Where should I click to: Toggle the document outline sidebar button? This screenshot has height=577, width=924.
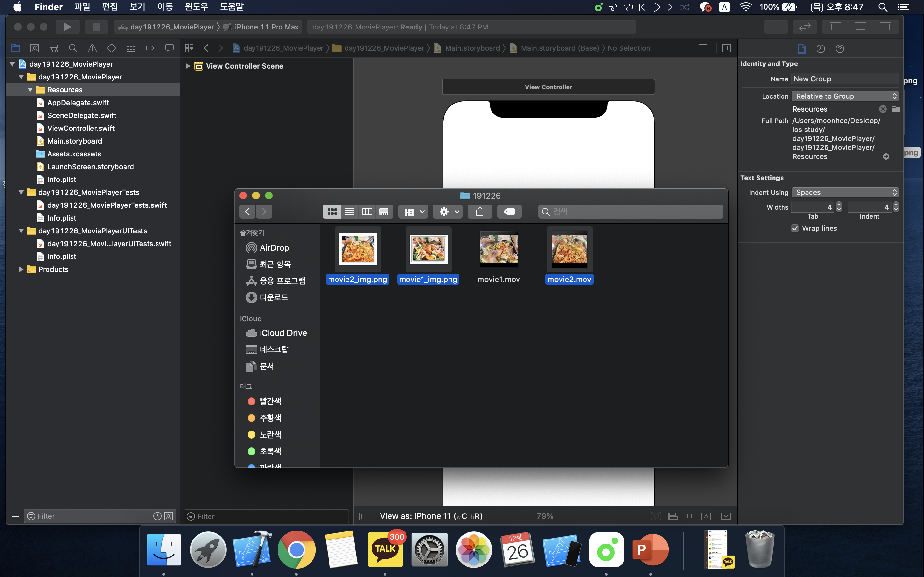pyautogui.click(x=364, y=516)
